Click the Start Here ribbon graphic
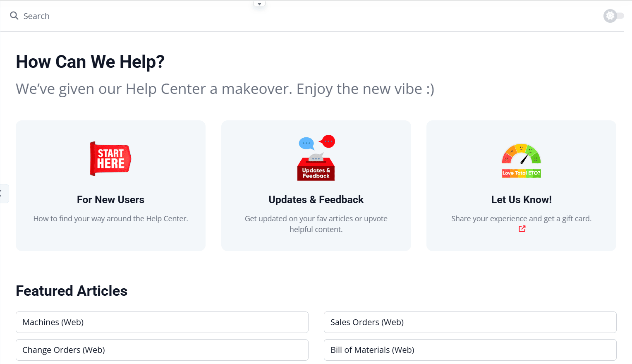Image resolution: width=632 pixels, height=364 pixels. point(110,158)
